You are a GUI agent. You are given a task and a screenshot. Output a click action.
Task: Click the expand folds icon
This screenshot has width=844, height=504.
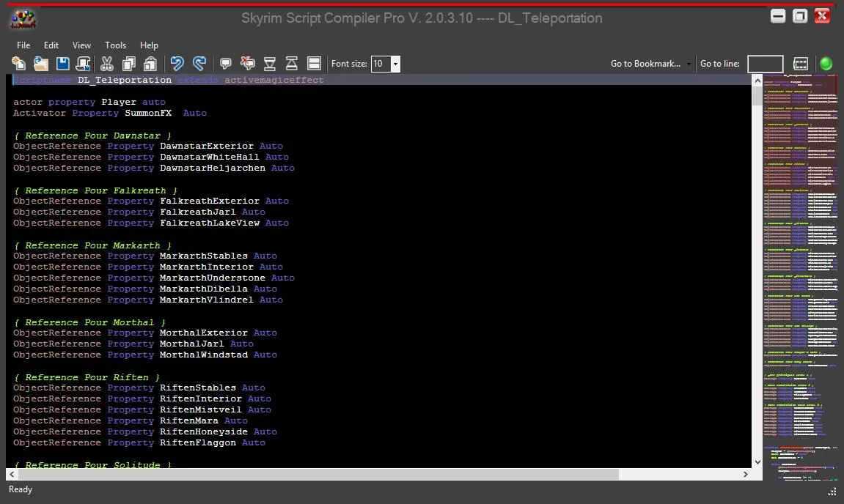click(292, 64)
